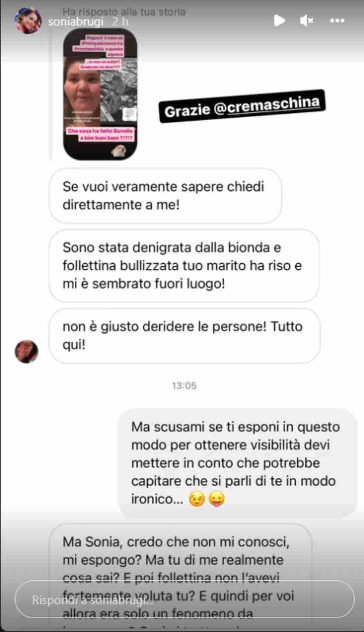Click the '2 h' story time label
This screenshot has height=632, width=364.
point(120,22)
